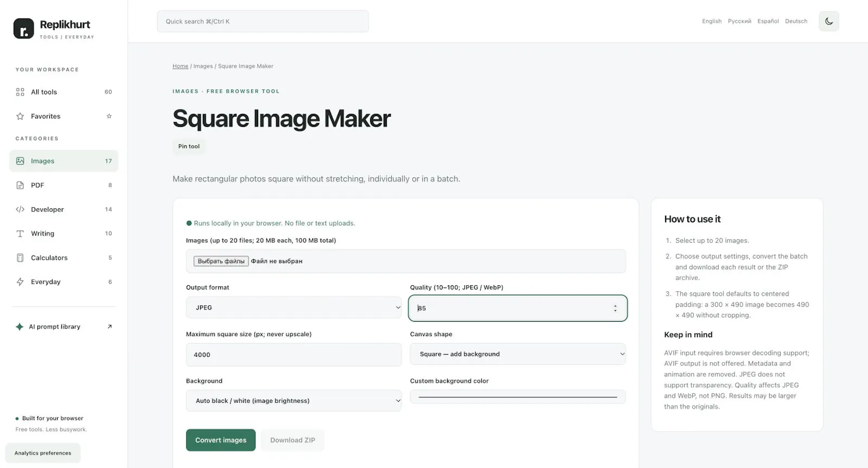The image size is (868, 468).
Task: Click the small star beside Favorites count
Action: [x=109, y=116]
